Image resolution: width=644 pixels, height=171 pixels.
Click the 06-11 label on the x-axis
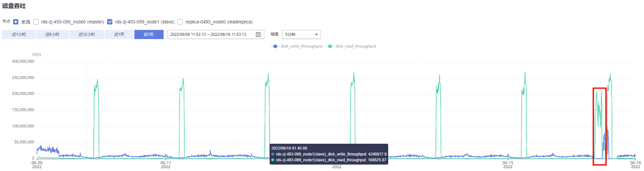pos(166,163)
